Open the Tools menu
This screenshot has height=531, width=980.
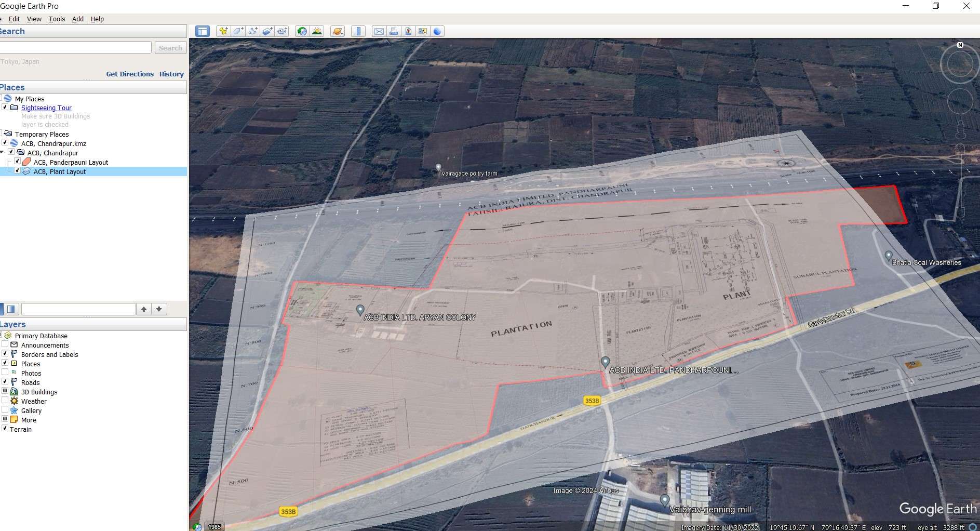click(x=57, y=19)
